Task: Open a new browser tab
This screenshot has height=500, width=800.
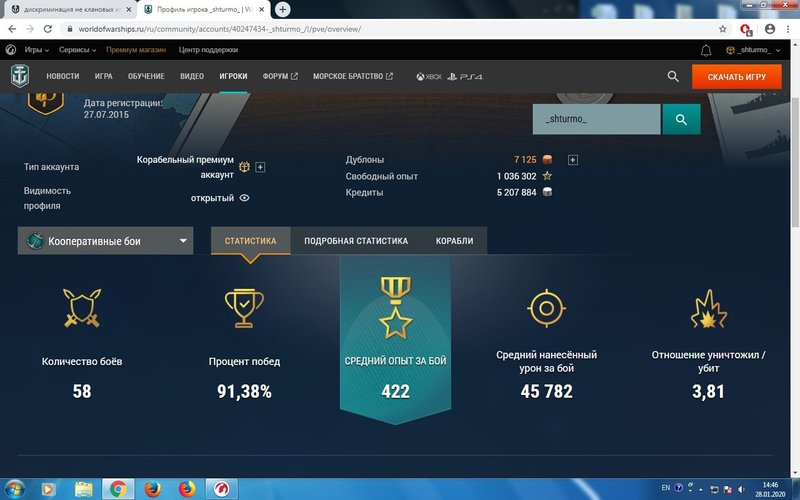Action: (282, 9)
